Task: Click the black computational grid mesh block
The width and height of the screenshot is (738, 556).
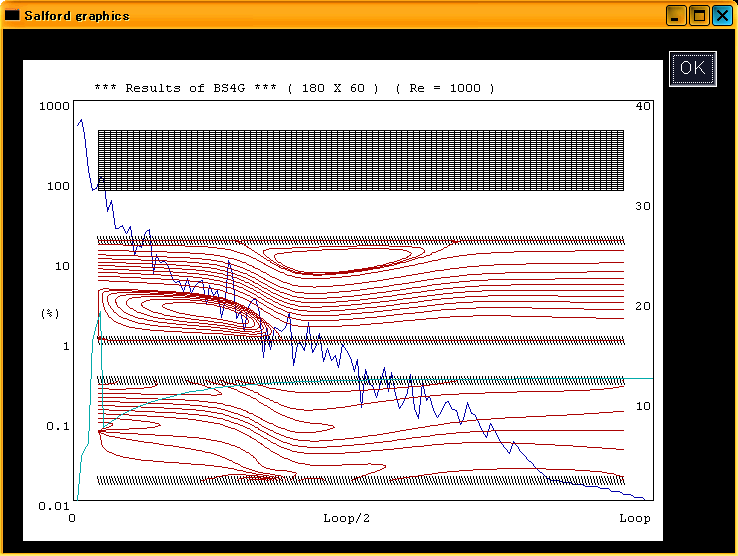Action: pos(361,161)
